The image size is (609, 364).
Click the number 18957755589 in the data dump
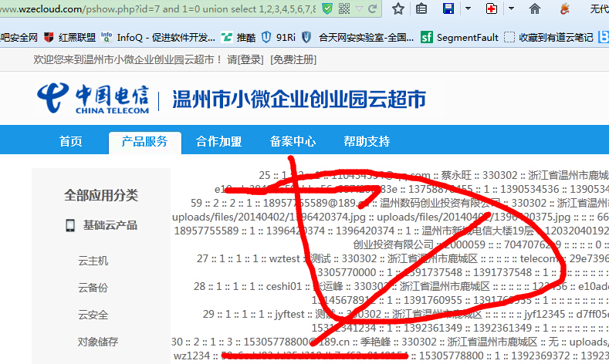click(x=206, y=231)
